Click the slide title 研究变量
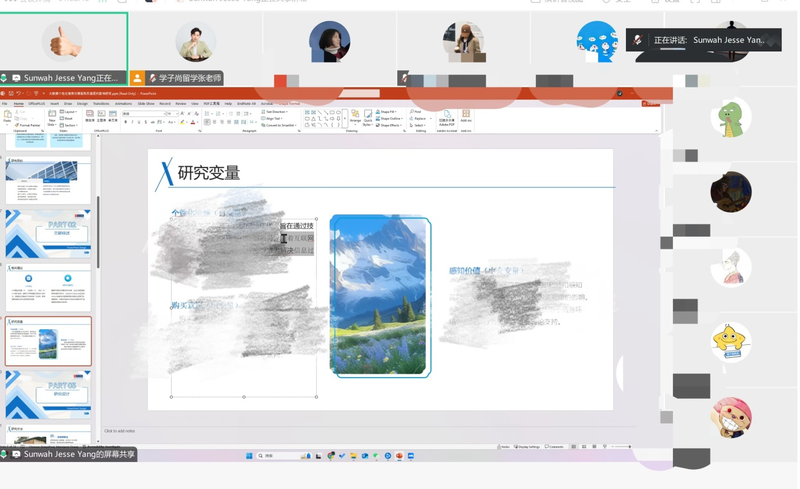This screenshot has height=489, width=800. point(209,173)
